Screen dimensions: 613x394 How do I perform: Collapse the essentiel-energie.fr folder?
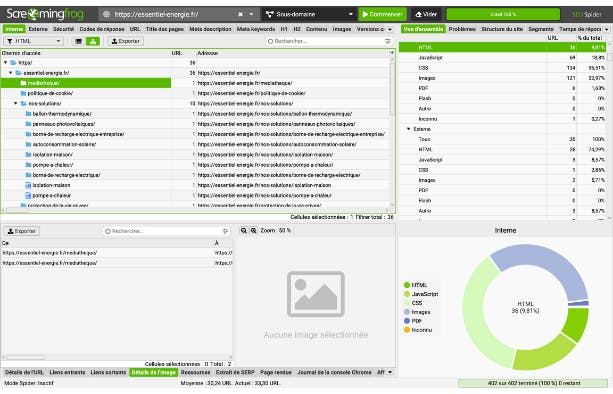[11, 73]
